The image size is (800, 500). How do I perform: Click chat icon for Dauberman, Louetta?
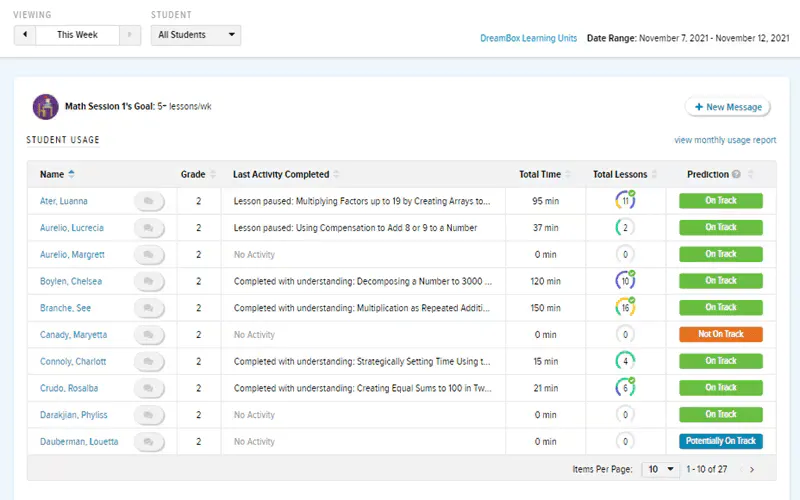(x=149, y=441)
